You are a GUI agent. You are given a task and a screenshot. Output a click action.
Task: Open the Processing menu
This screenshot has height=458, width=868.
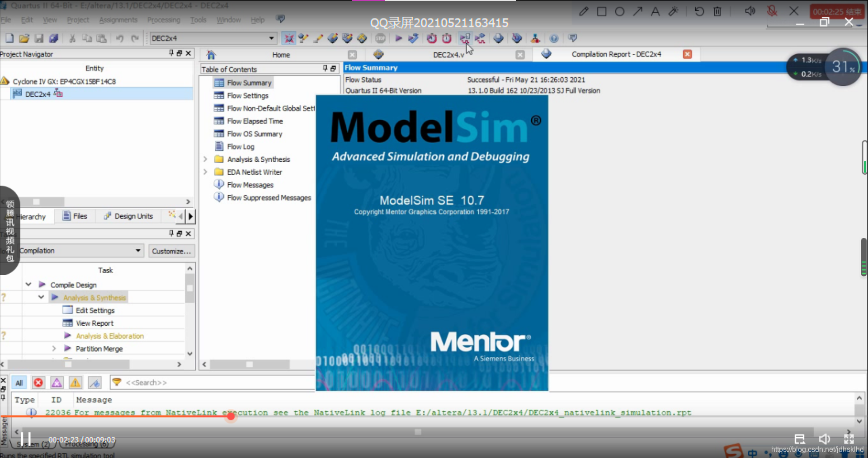pyautogui.click(x=164, y=20)
